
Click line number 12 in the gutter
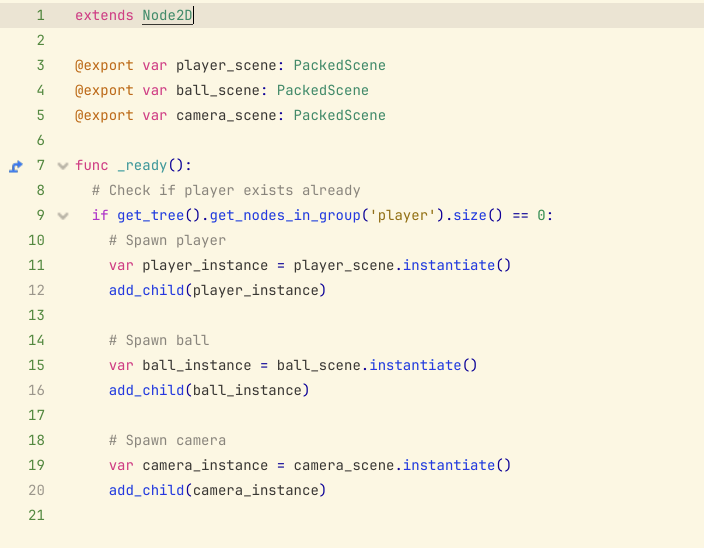pos(36,290)
